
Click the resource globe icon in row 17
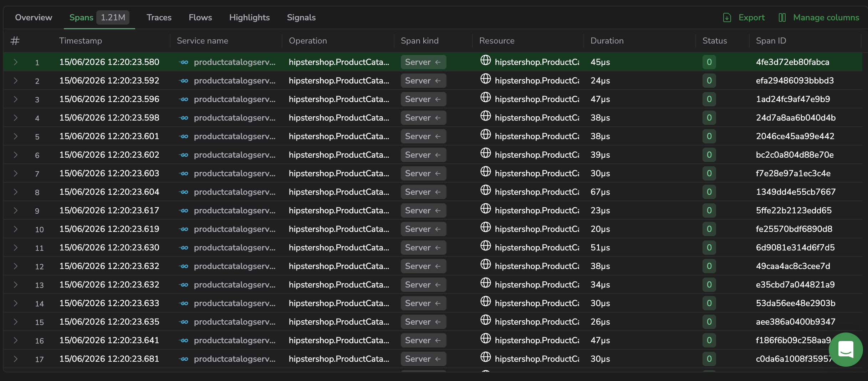click(486, 357)
